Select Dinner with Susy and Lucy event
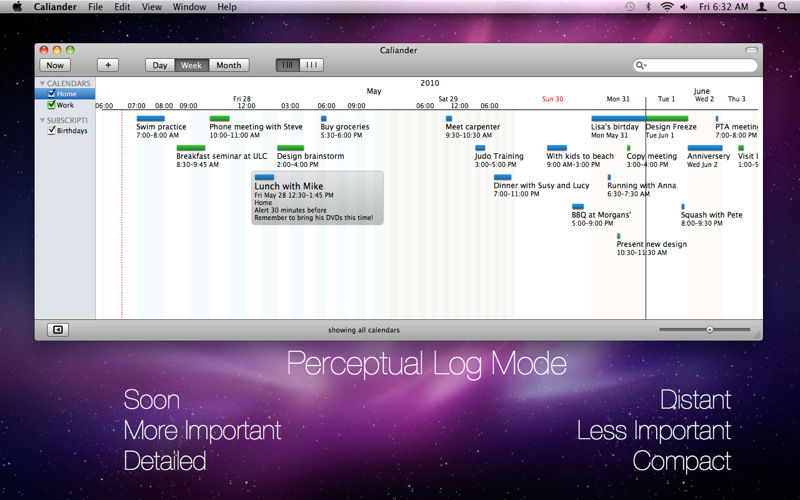800x500 pixels. point(541,186)
